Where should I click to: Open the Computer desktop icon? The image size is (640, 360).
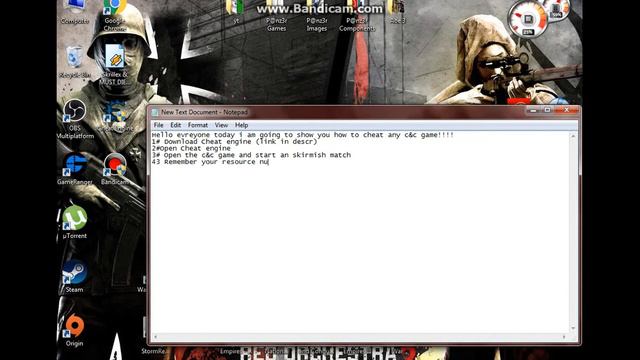pyautogui.click(x=75, y=11)
